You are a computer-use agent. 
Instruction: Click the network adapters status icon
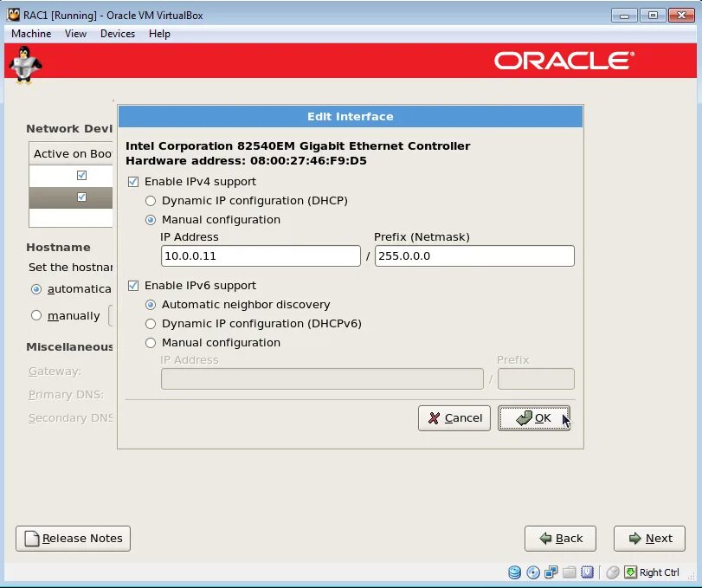coord(551,572)
